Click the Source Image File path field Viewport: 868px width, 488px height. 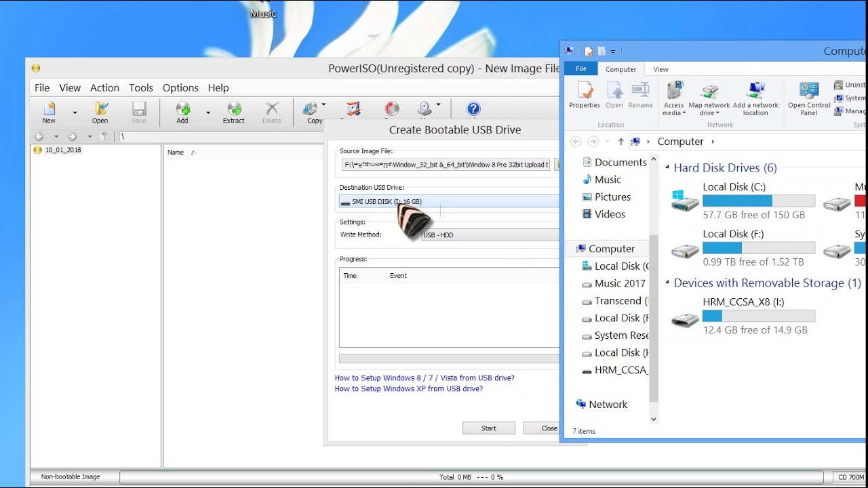[446, 165]
